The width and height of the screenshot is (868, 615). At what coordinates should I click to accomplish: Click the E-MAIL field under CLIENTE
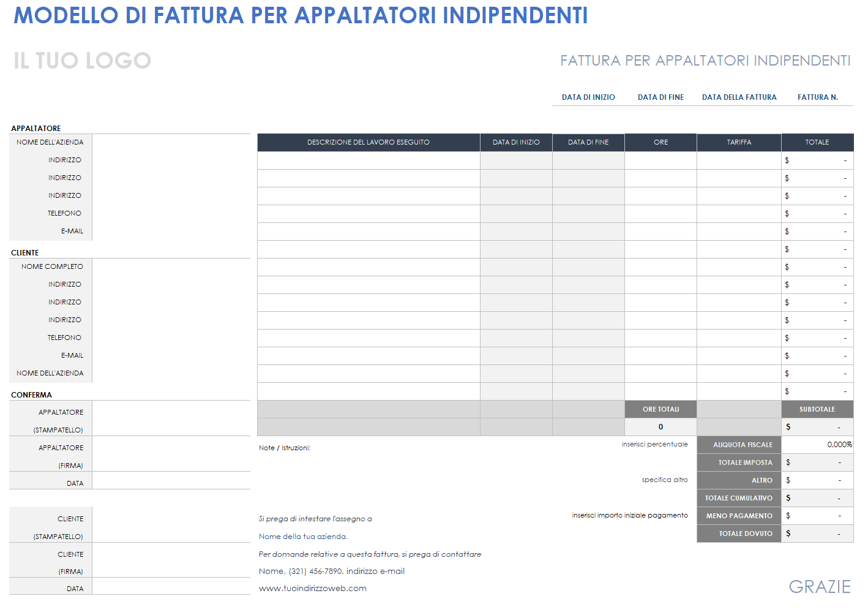[x=171, y=355]
